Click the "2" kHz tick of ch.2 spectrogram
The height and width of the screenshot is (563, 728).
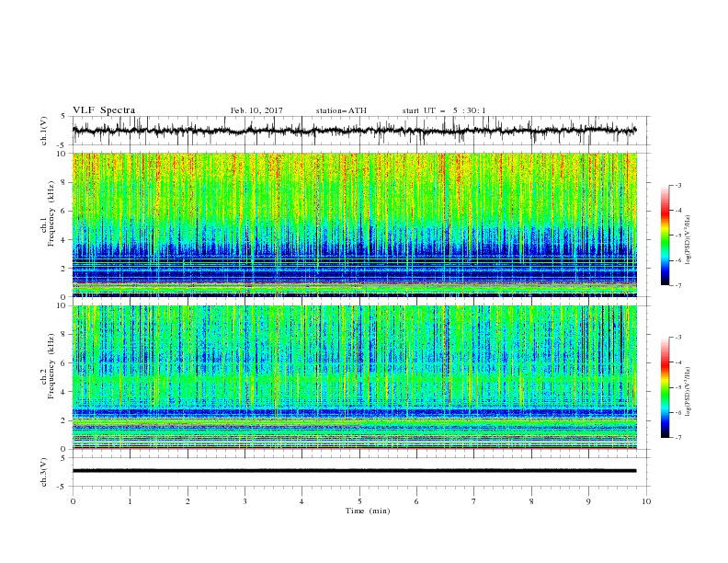[x=65, y=420]
